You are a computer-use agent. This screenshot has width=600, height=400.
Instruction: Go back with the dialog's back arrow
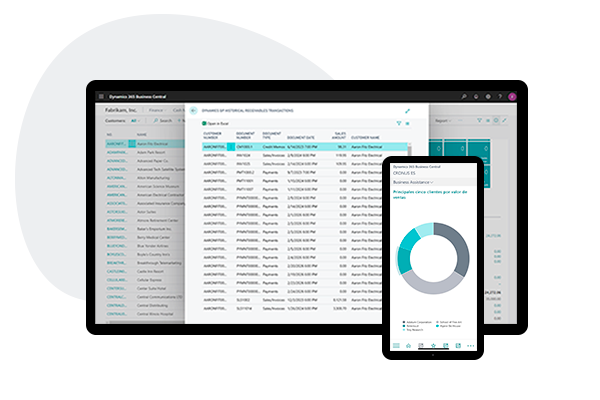(193, 111)
